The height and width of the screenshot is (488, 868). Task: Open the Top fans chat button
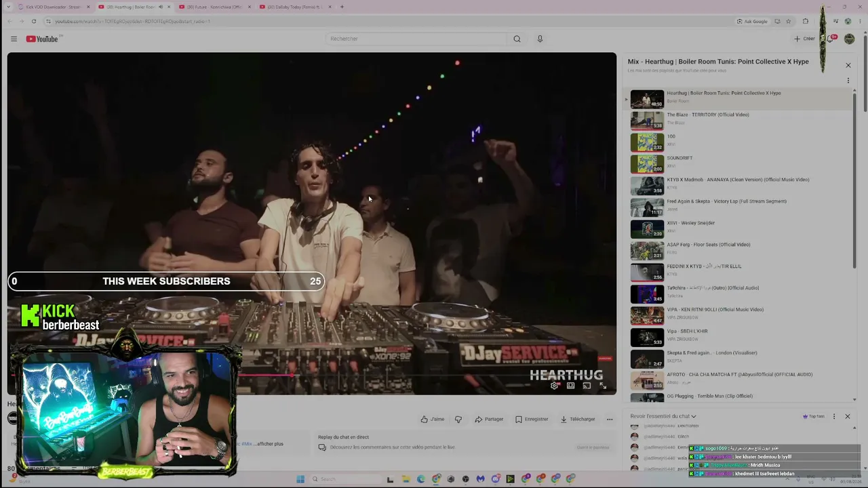click(x=814, y=416)
